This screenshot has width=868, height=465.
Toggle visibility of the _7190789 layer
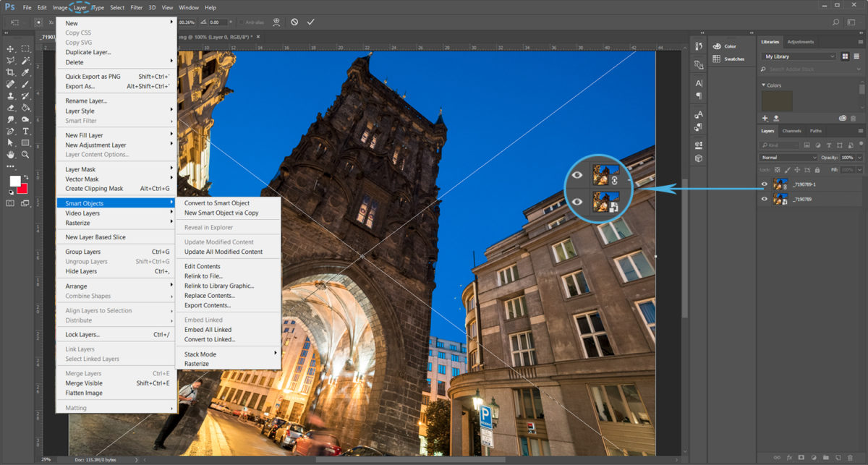tap(765, 199)
